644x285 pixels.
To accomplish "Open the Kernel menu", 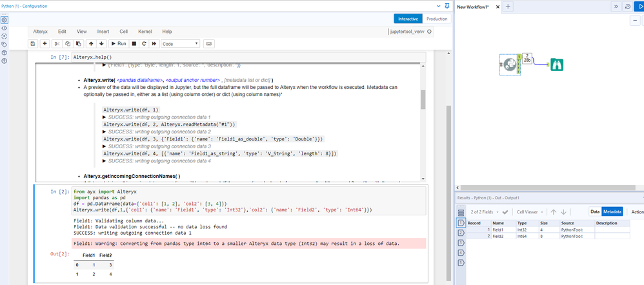I will click(145, 32).
